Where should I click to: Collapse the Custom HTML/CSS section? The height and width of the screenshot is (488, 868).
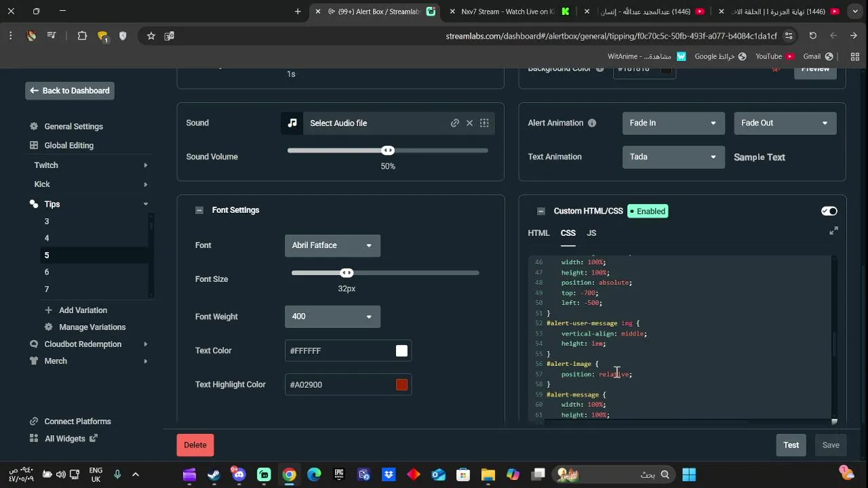point(541,211)
